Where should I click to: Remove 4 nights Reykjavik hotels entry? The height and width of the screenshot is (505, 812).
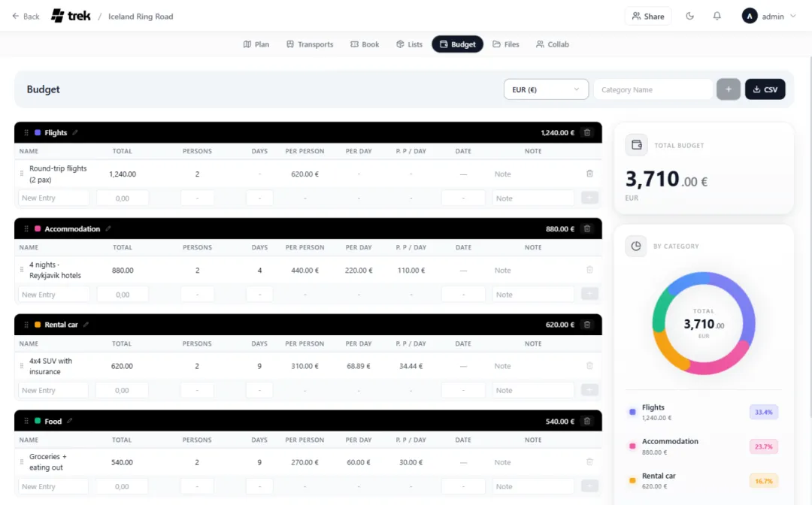click(x=589, y=270)
